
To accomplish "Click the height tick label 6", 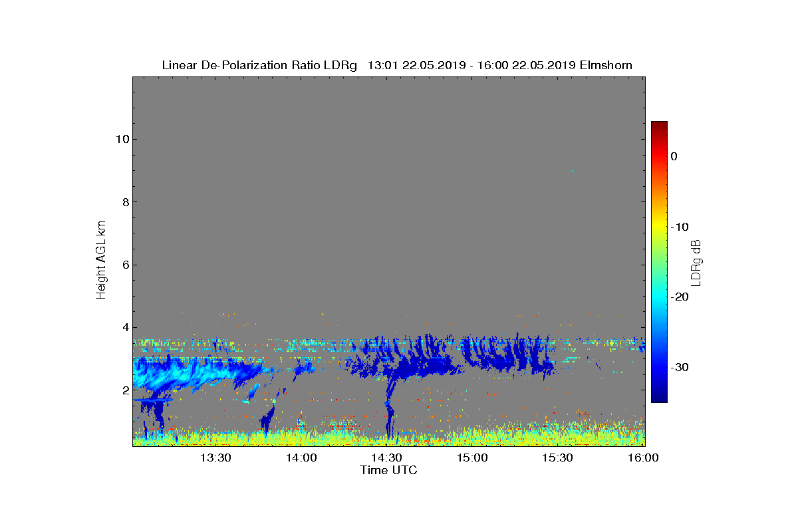I will [x=124, y=265].
